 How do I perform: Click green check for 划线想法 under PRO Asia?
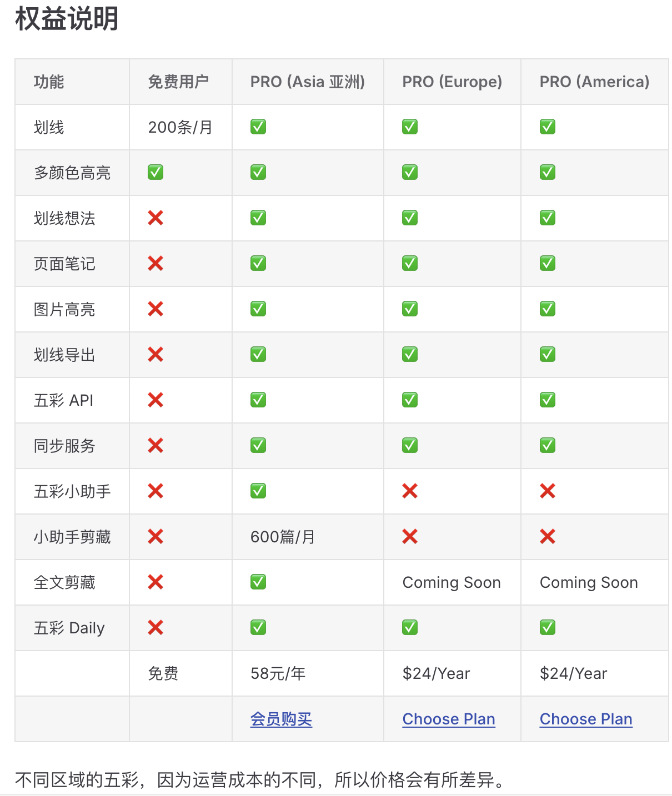pyautogui.click(x=258, y=218)
